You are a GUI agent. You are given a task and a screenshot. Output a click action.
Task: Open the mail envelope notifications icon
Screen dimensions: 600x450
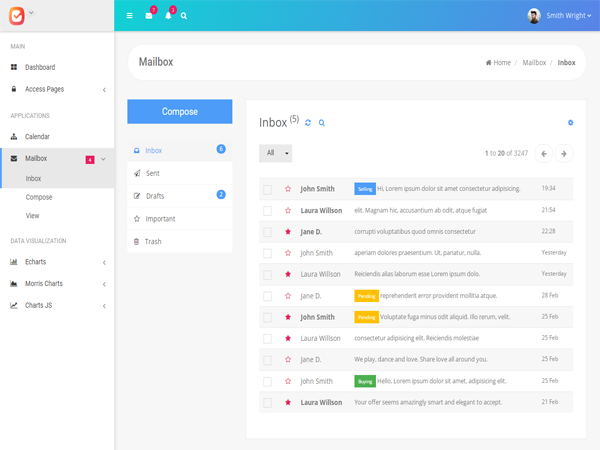(x=149, y=16)
